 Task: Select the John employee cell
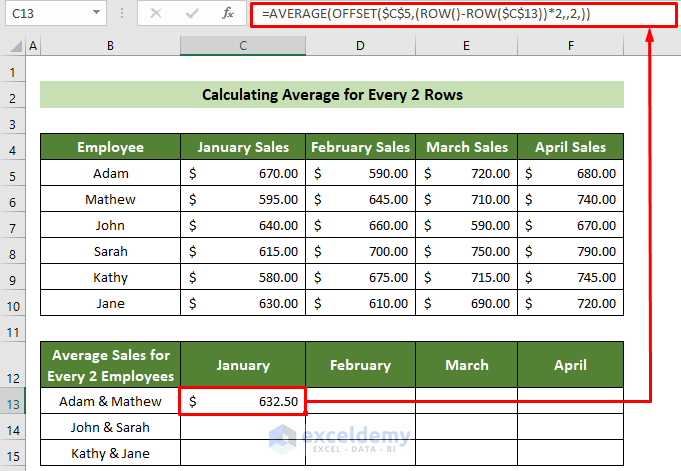(110, 225)
